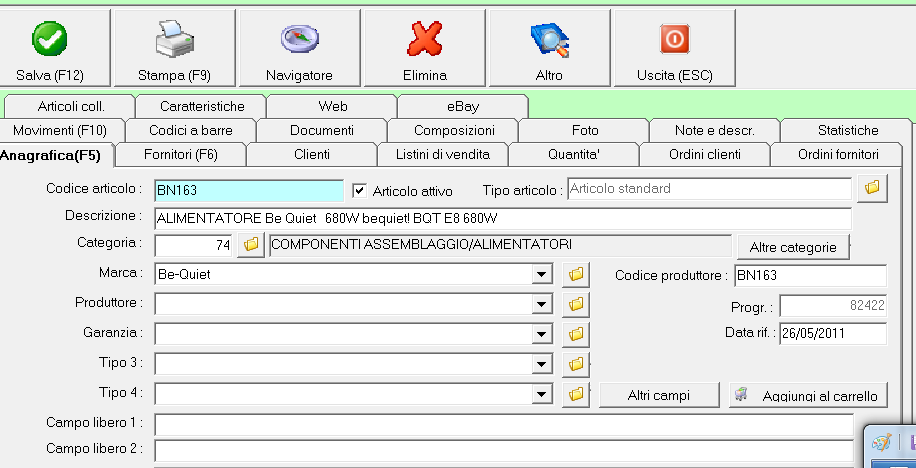The height and width of the screenshot is (468, 916).
Task: Click the Altro button label
Action: [549, 75]
